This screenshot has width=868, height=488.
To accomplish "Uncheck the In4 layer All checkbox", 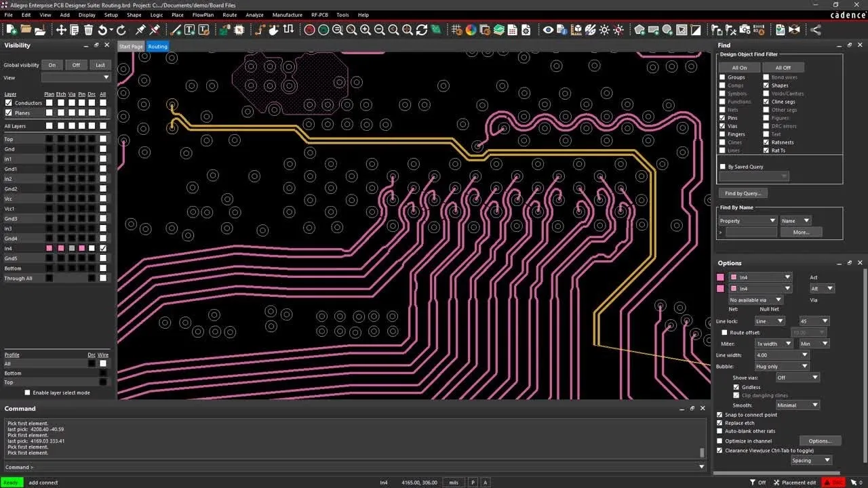I will [x=103, y=249].
